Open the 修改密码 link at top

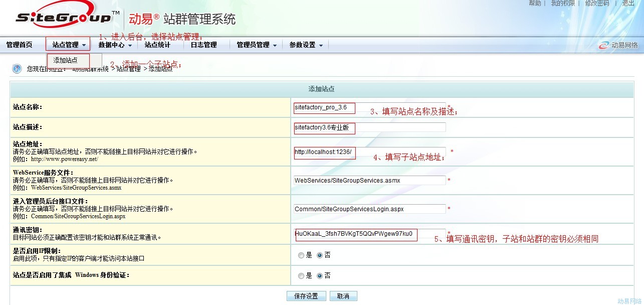[x=597, y=4]
